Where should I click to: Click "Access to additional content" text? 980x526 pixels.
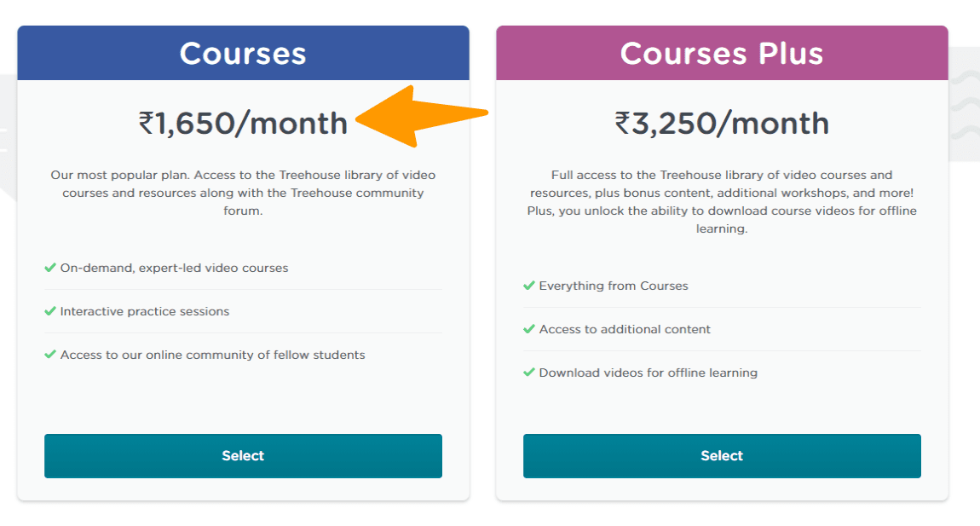click(x=625, y=329)
